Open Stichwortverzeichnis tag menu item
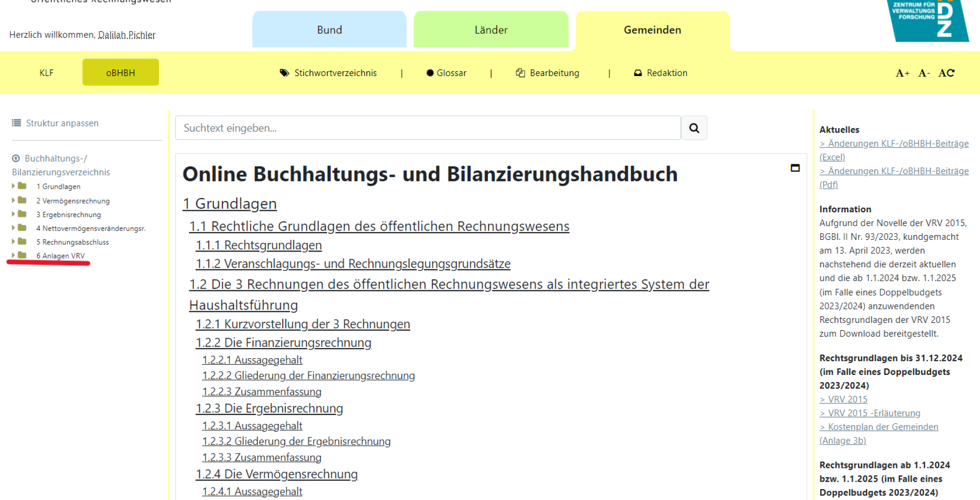The image size is (980, 500). click(x=328, y=73)
